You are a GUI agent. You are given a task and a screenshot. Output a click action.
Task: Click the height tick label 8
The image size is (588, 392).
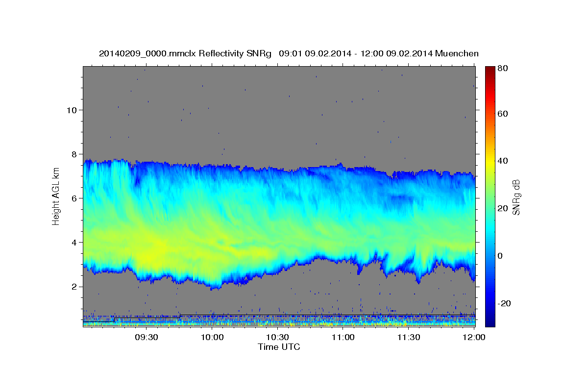(73, 154)
